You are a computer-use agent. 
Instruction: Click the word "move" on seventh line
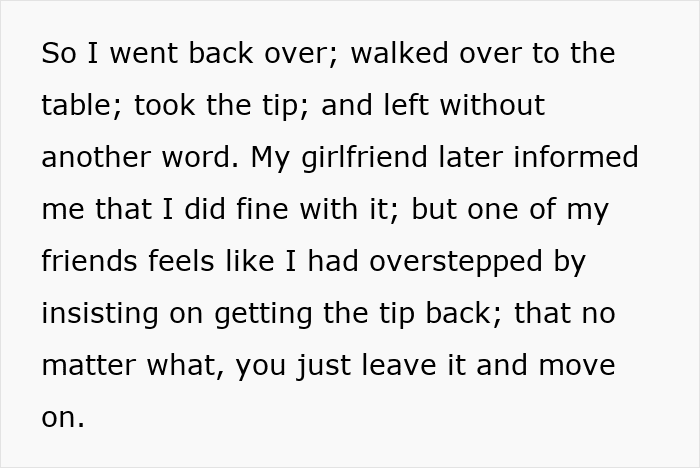(x=577, y=365)
